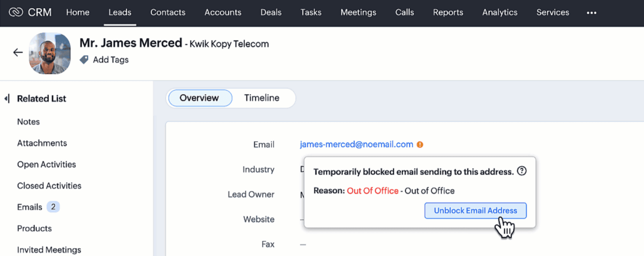Open the Contacts module
Screen dimensions: 644x256
point(168,12)
